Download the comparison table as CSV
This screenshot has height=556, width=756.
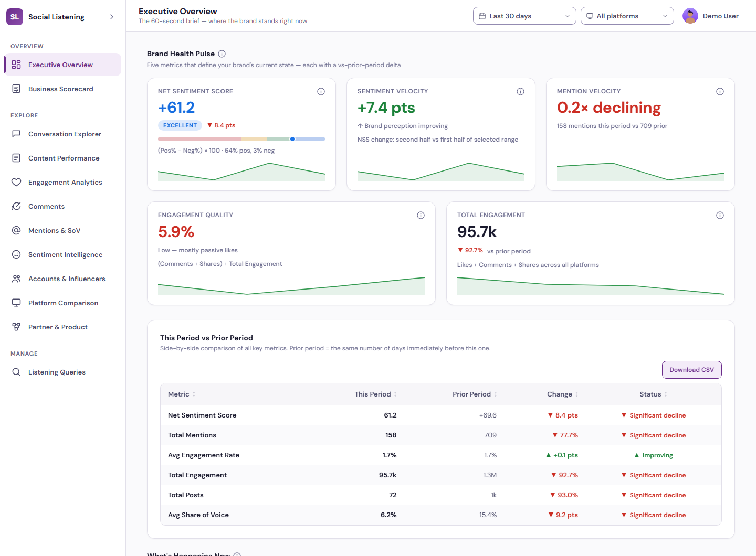691,370
